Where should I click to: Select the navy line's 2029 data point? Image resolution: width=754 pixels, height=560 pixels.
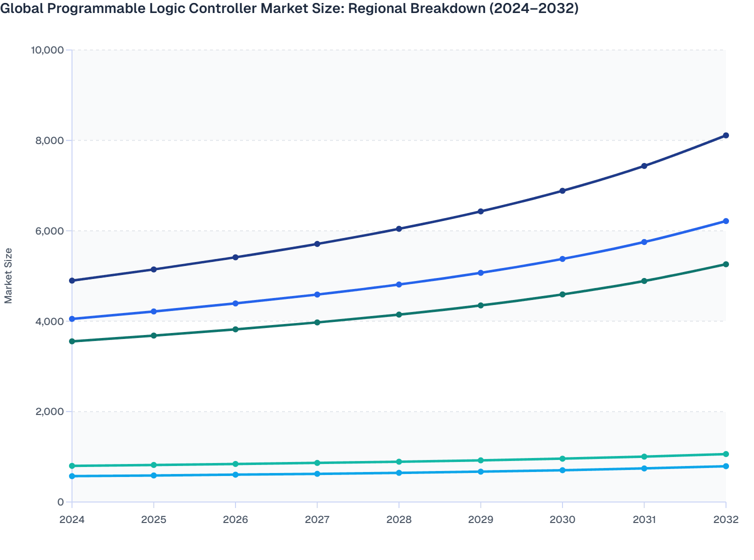tap(481, 210)
